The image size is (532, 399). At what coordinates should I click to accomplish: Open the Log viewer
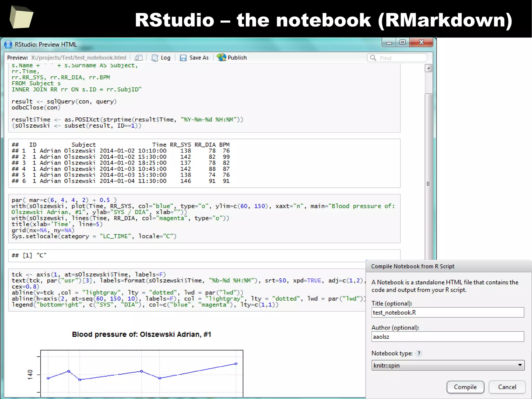pos(161,58)
